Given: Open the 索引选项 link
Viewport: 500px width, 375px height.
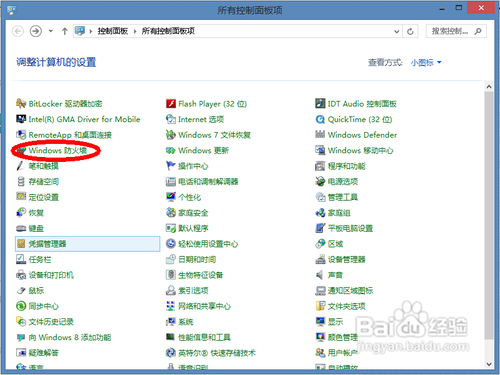Looking at the screenshot, I should [193, 291].
